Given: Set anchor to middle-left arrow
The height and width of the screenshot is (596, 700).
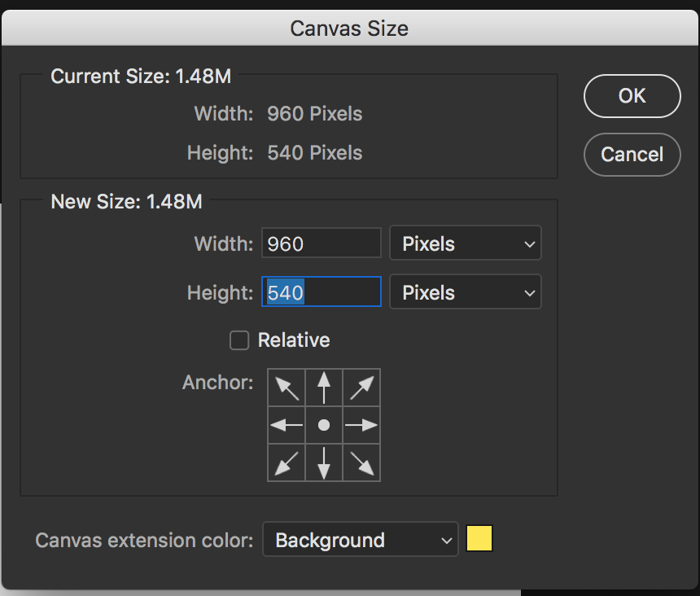Looking at the screenshot, I should click(287, 425).
